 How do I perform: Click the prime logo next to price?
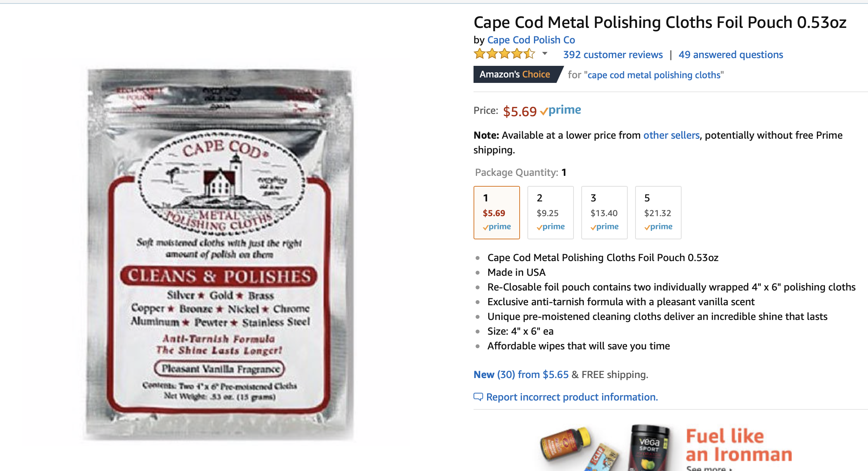tap(560, 110)
